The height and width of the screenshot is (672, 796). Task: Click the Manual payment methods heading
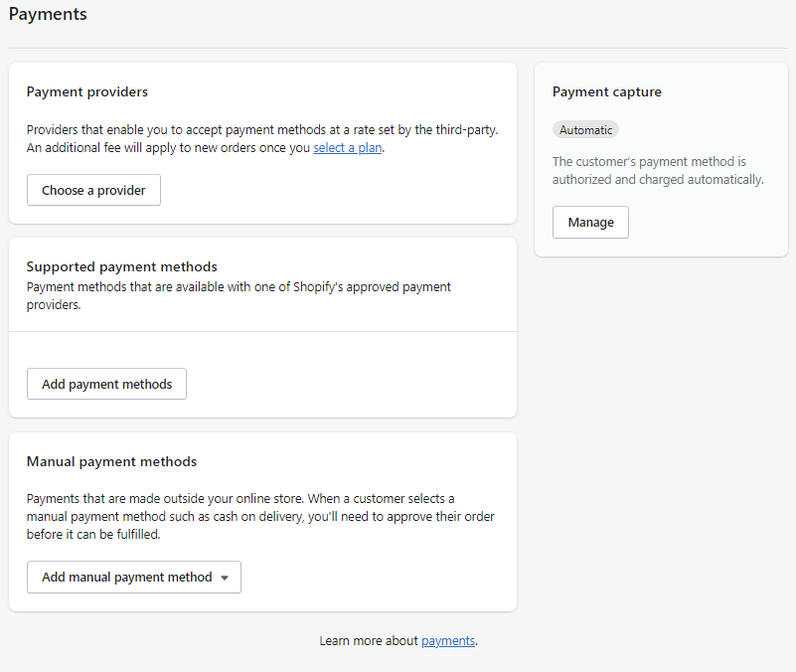[111, 461]
